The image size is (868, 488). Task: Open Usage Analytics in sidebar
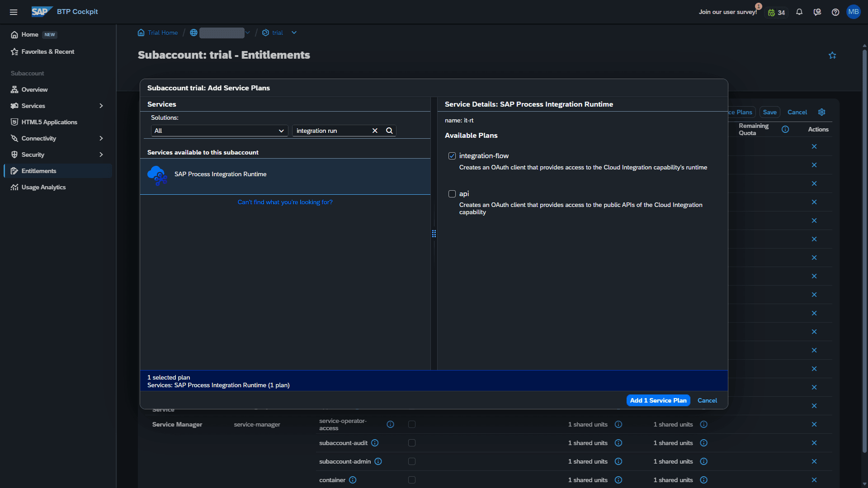tap(58, 187)
